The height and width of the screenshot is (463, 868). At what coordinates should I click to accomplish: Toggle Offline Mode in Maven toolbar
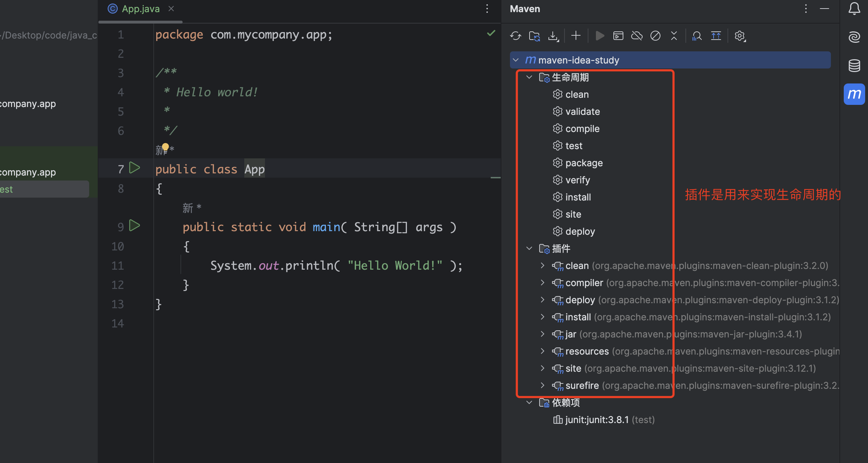pyautogui.click(x=637, y=36)
